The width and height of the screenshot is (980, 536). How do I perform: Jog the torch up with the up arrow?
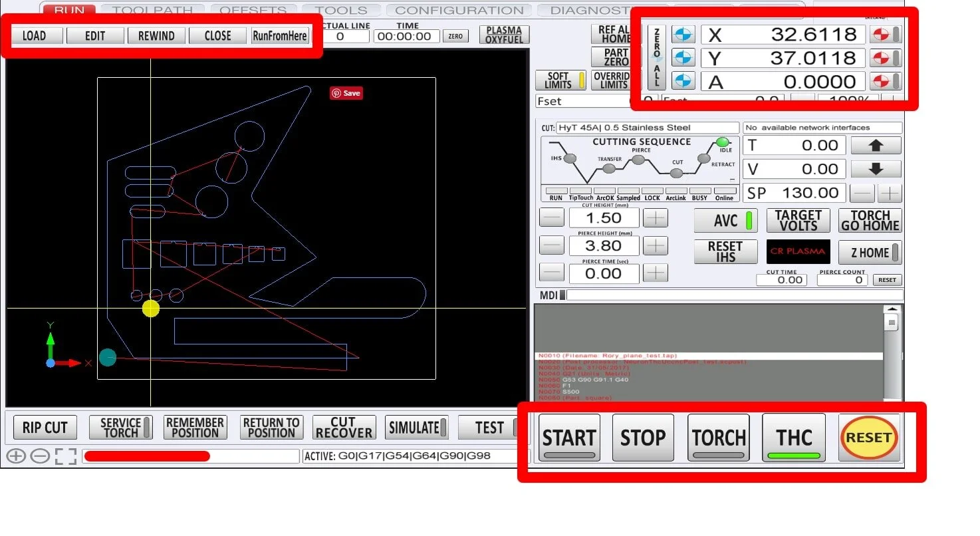point(876,145)
